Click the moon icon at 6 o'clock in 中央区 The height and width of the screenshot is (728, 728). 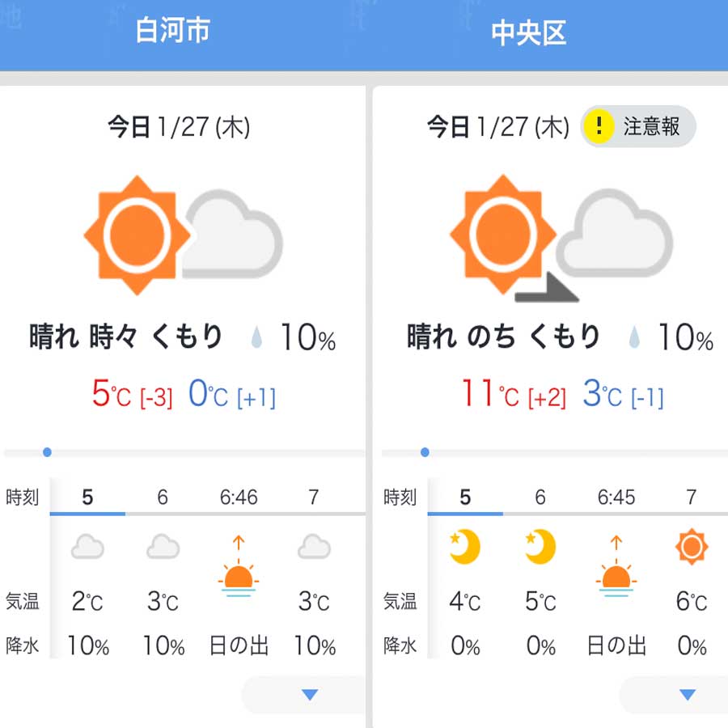pyautogui.click(x=540, y=547)
